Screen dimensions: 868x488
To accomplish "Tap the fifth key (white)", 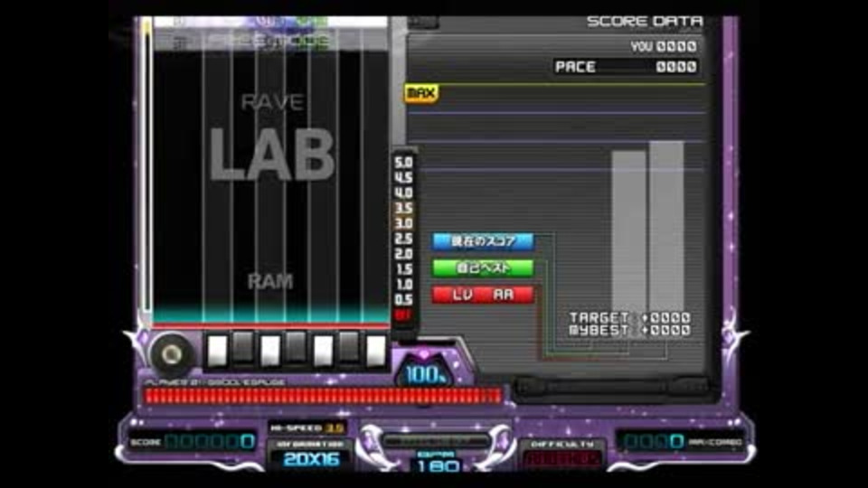I will [x=324, y=352].
